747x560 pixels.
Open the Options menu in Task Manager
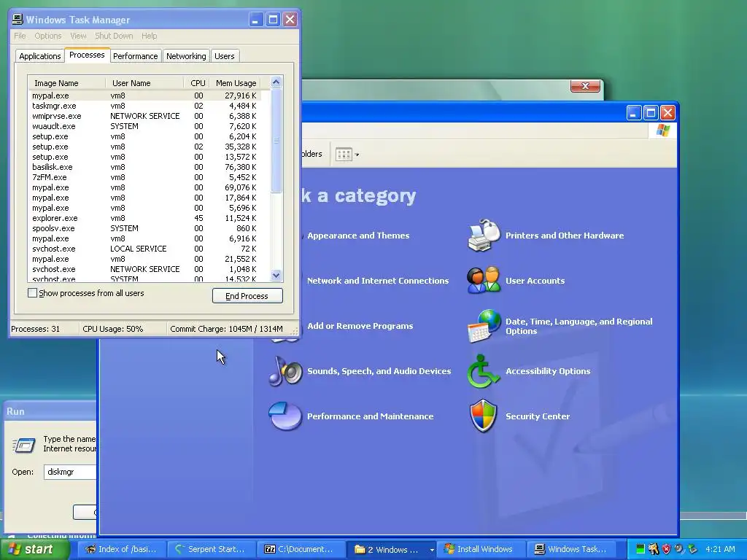(47, 36)
